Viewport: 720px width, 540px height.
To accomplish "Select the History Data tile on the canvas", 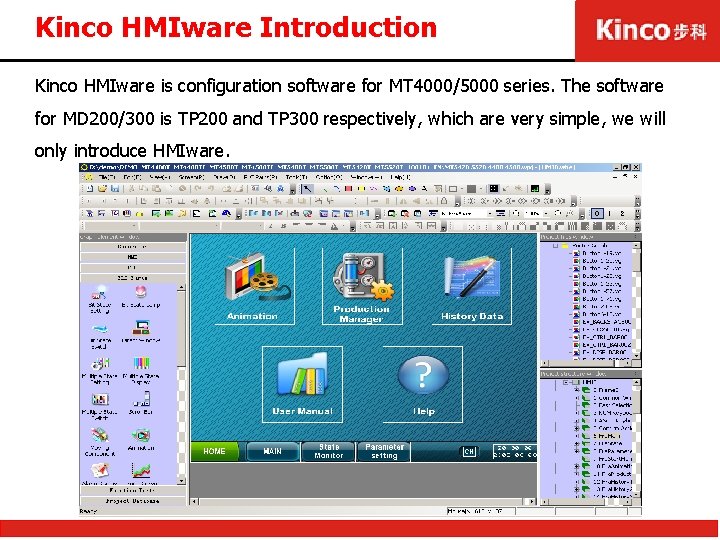I will click(x=472, y=287).
